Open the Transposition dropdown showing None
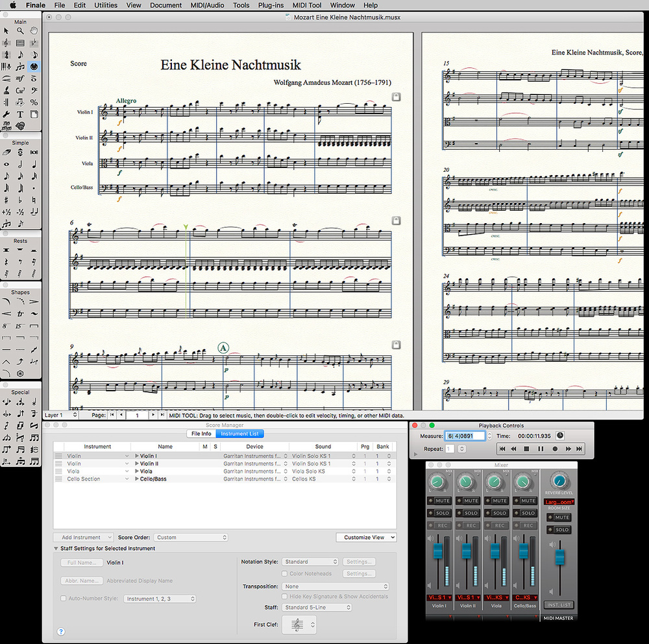Image resolution: width=649 pixels, height=644 pixels. (336, 586)
